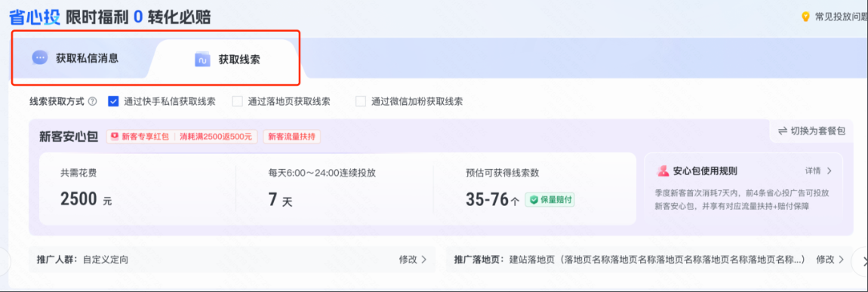Click the 省心投 logo text
Screen dimensions: 868x292
(x=34, y=17)
